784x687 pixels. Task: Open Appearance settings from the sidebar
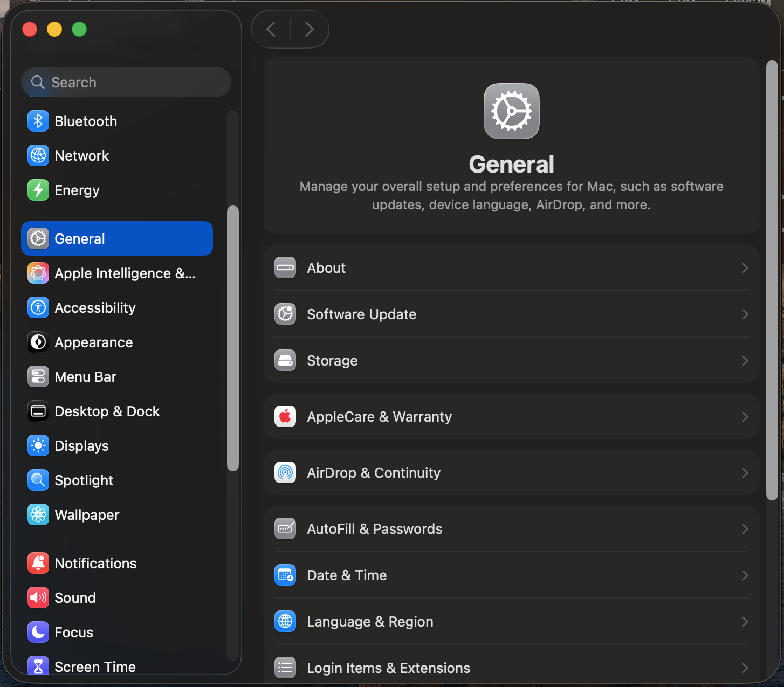[117, 342]
